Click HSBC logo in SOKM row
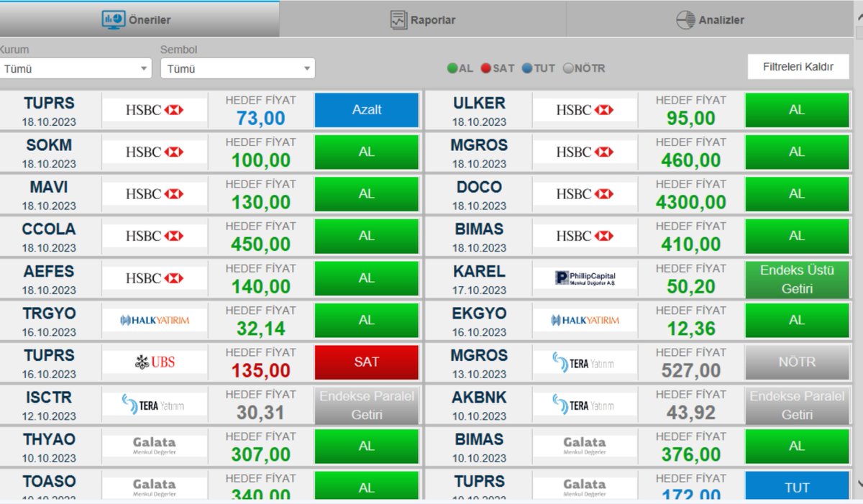This screenshot has width=863, height=504. pos(155,152)
